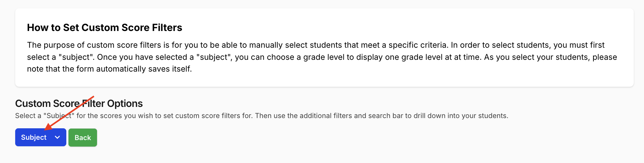Click the "Custom Score Filter Options" heading

(79, 104)
